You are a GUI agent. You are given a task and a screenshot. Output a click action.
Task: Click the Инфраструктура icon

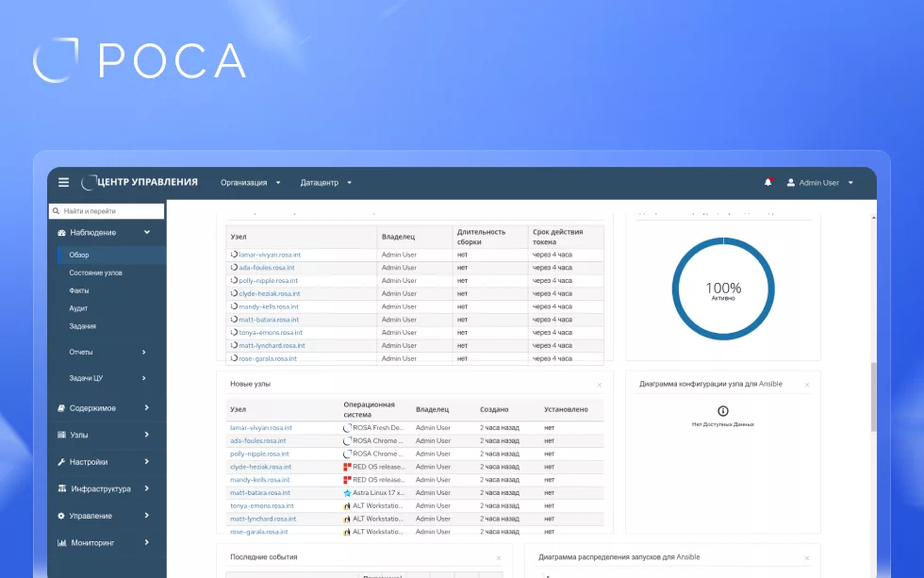62,488
